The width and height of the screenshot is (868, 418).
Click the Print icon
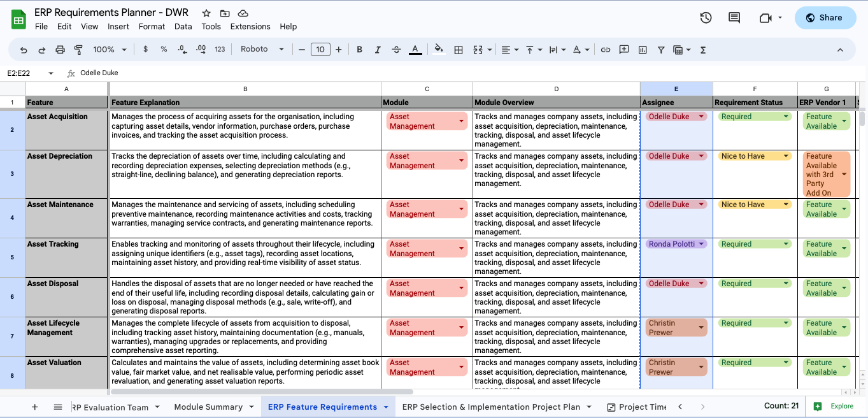click(x=60, y=50)
